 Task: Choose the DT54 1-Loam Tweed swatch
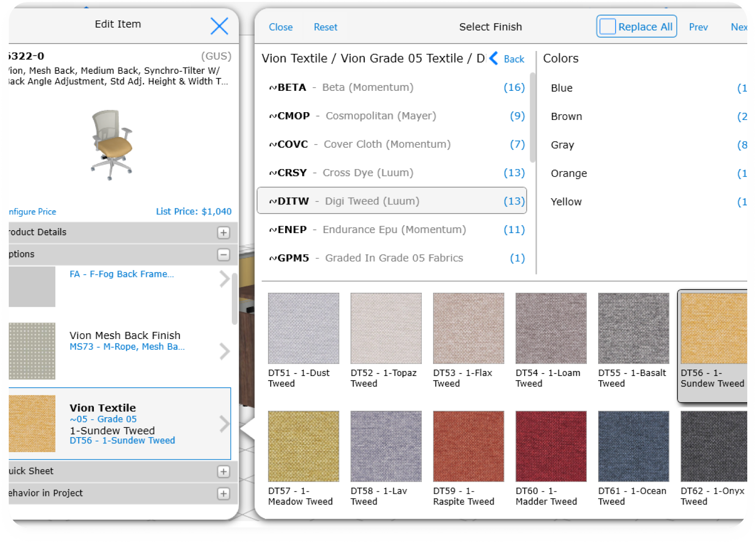click(551, 328)
